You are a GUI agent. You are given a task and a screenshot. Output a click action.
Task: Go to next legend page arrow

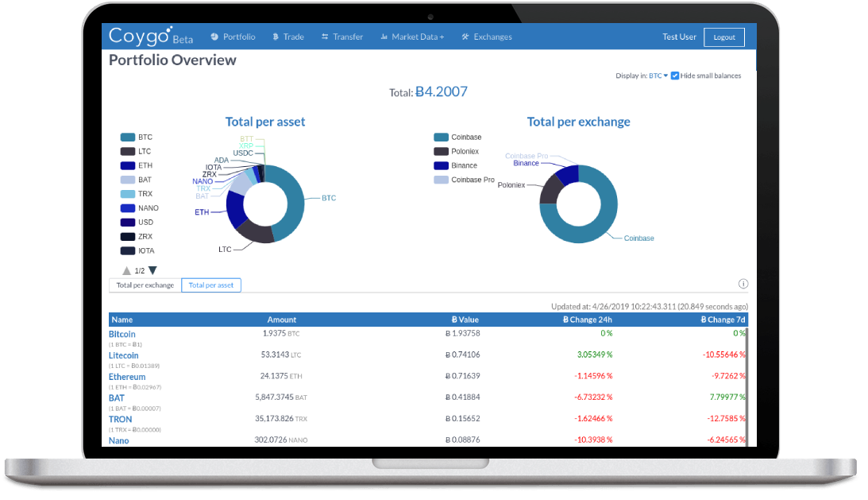[152, 270]
